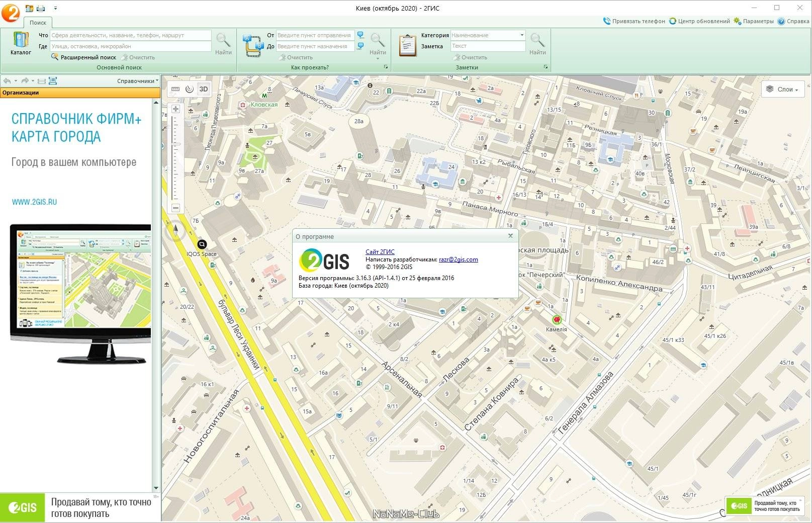Click the printer icon in the title bar

click(x=41, y=8)
